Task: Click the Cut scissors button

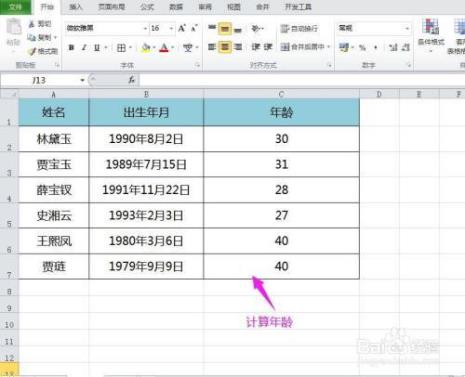Action: click(x=39, y=24)
